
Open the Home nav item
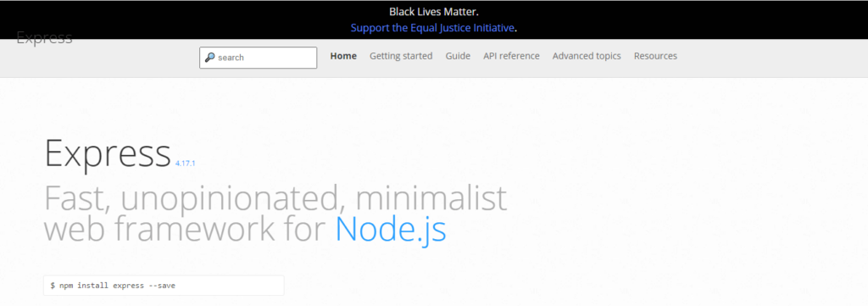pyautogui.click(x=343, y=56)
